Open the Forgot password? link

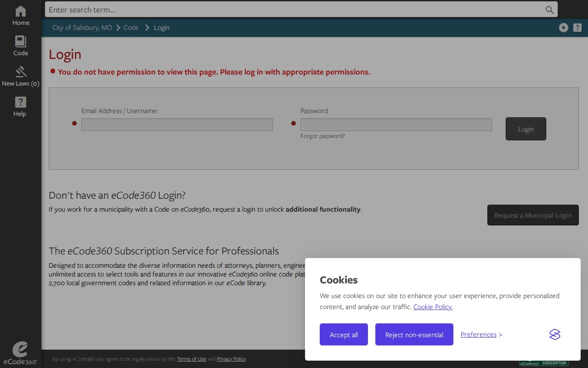click(322, 136)
